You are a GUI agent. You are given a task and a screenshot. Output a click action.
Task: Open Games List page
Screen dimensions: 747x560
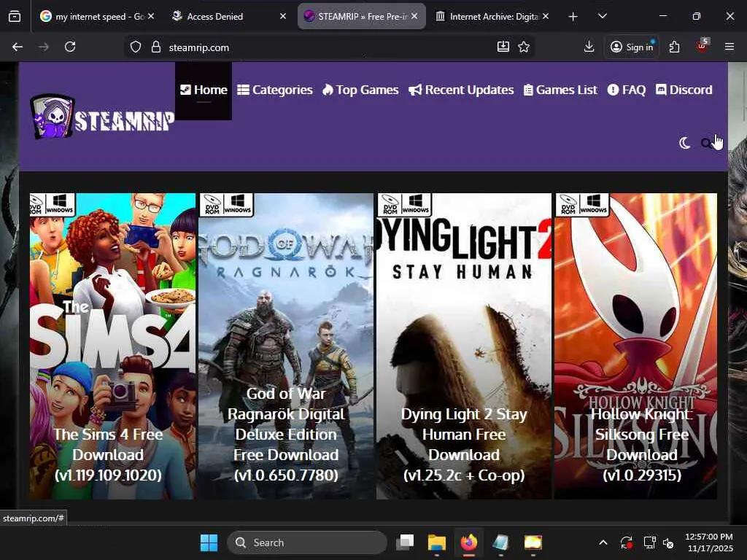[x=560, y=90]
